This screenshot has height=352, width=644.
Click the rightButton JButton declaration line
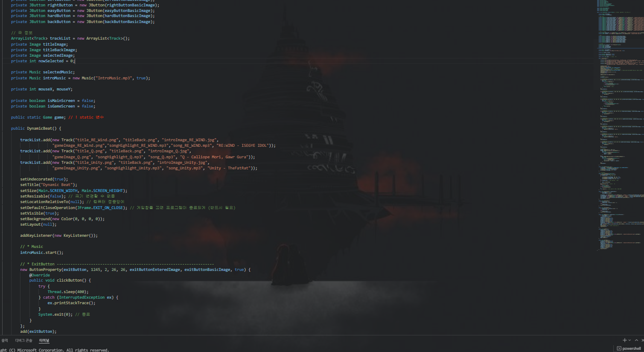pyautogui.click(x=85, y=5)
